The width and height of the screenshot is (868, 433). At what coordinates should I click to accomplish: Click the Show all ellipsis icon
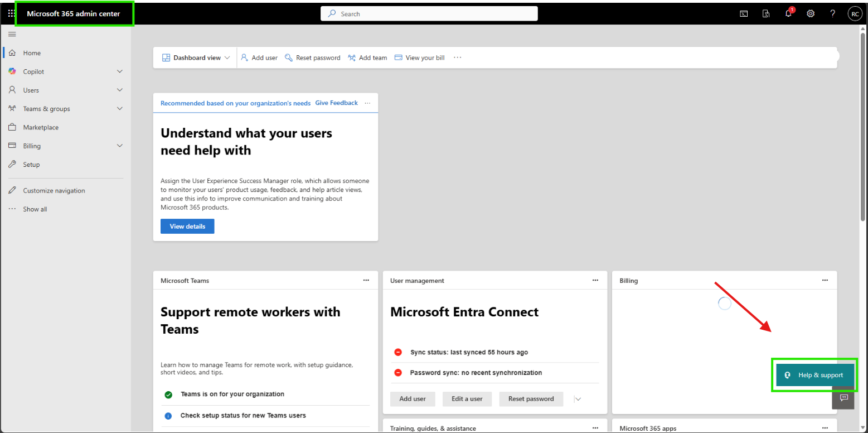point(12,209)
